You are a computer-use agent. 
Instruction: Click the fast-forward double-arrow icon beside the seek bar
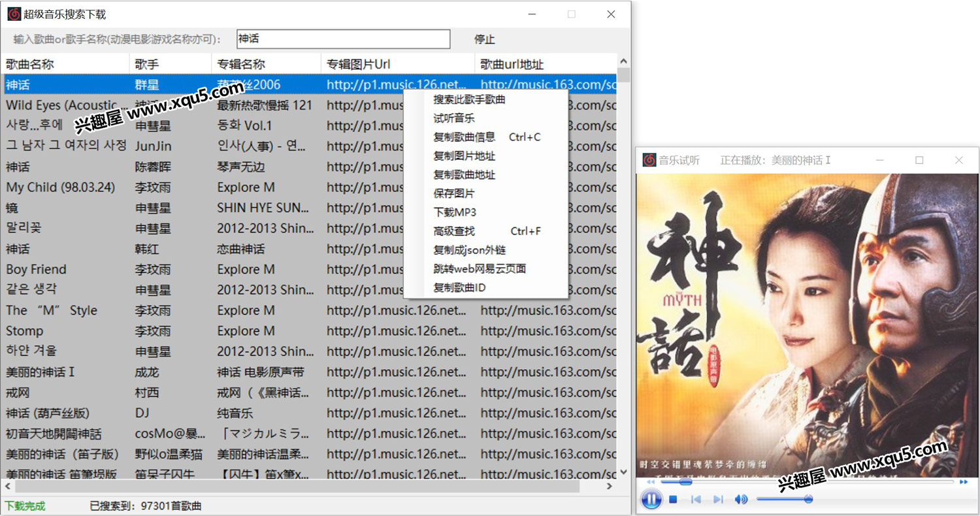[964, 482]
